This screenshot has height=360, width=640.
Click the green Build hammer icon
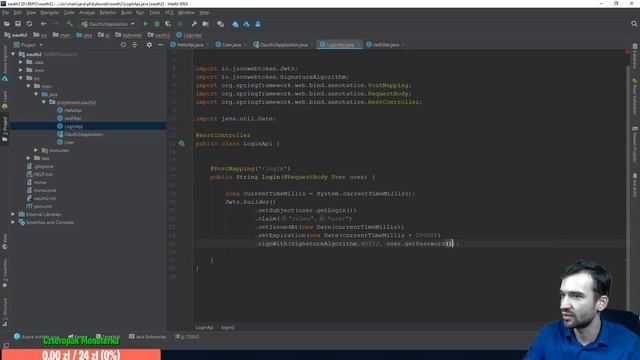tap(69, 24)
